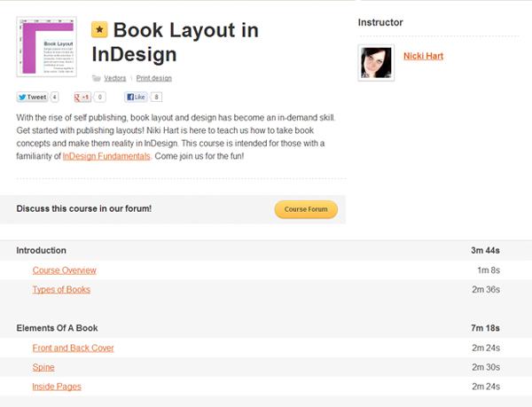This screenshot has width=532, height=407.
Task: Click the Facebook Like count bubble
Action: (x=156, y=97)
